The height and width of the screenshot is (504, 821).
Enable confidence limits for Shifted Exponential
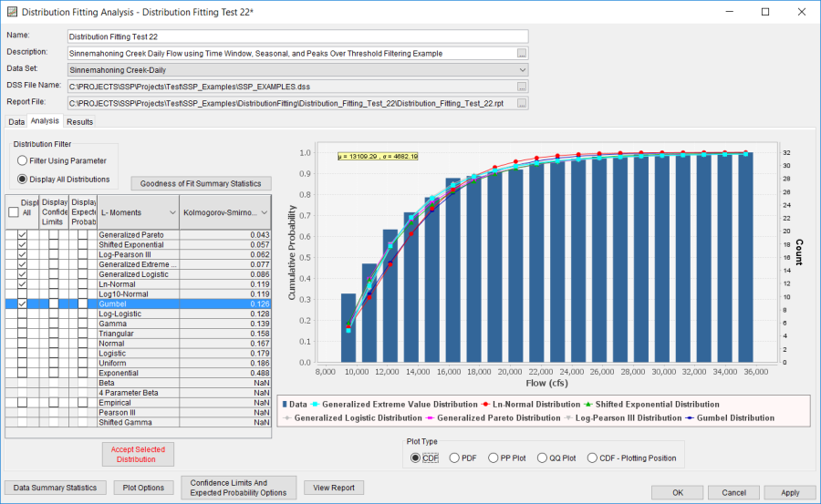54,245
